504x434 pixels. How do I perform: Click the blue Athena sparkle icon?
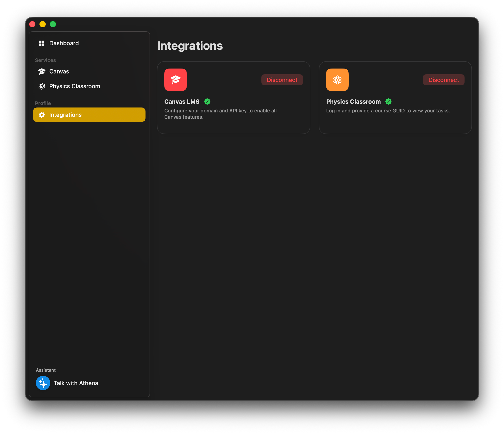click(x=43, y=383)
